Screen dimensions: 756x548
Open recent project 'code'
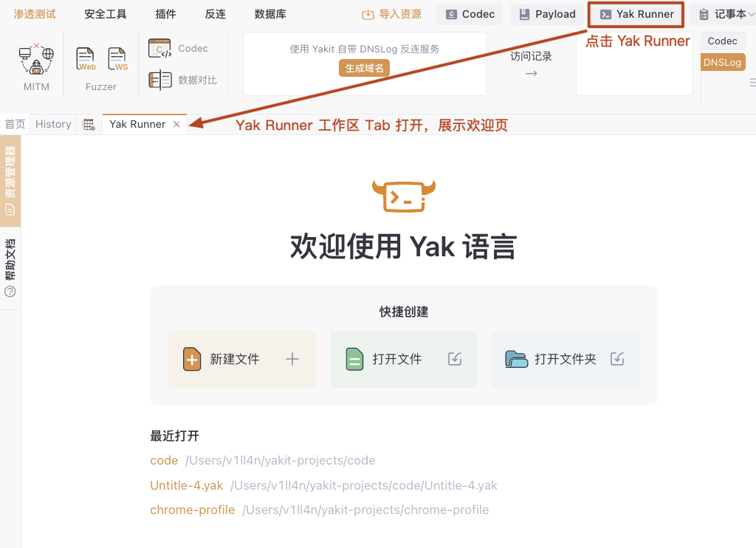tap(164, 460)
